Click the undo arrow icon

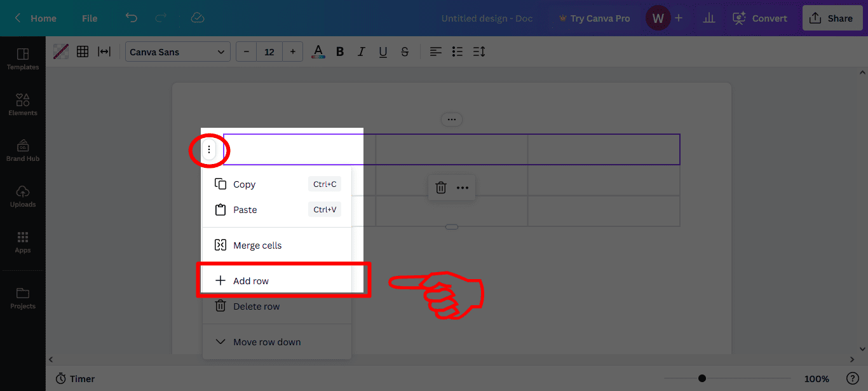pos(132,18)
